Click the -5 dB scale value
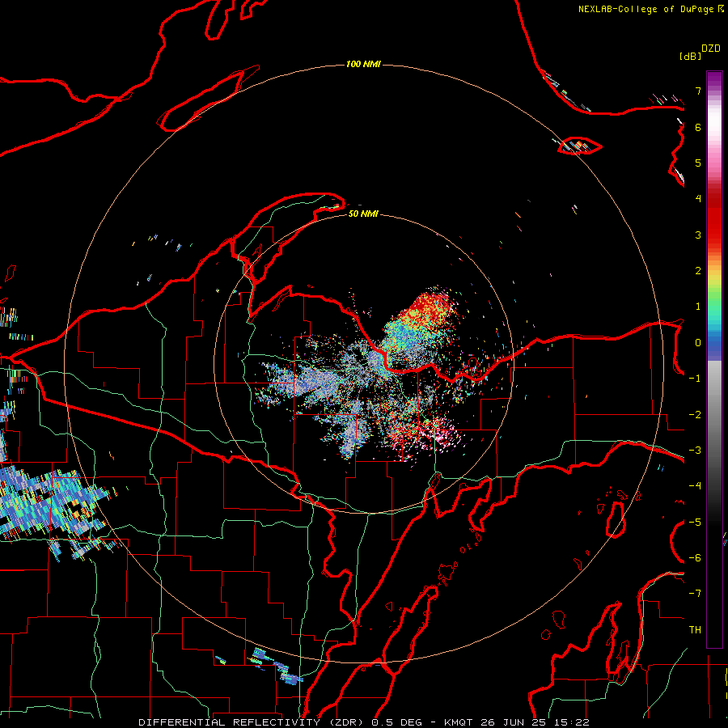This screenshot has height=728, width=728. [x=695, y=523]
